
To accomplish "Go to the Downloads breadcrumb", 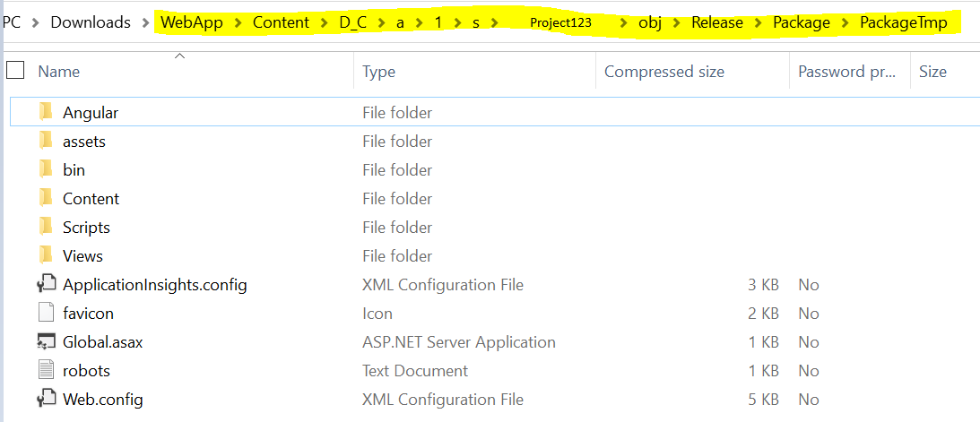I will point(91,22).
